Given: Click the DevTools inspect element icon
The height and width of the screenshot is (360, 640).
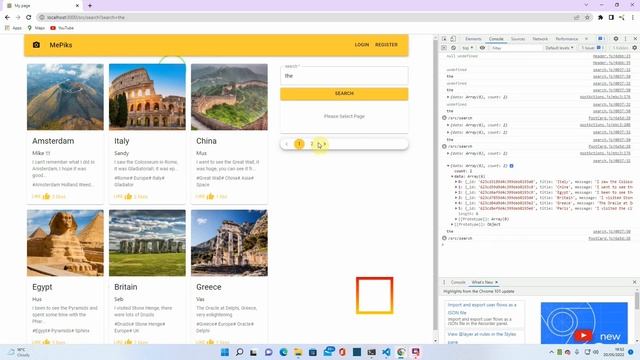Looking at the screenshot, I should pos(444,39).
